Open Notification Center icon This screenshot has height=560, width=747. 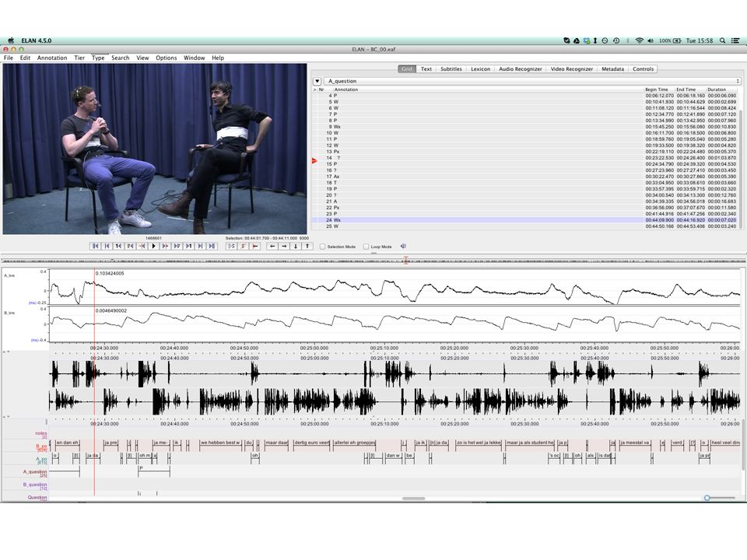pyautogui.click(x=737, y=40)
